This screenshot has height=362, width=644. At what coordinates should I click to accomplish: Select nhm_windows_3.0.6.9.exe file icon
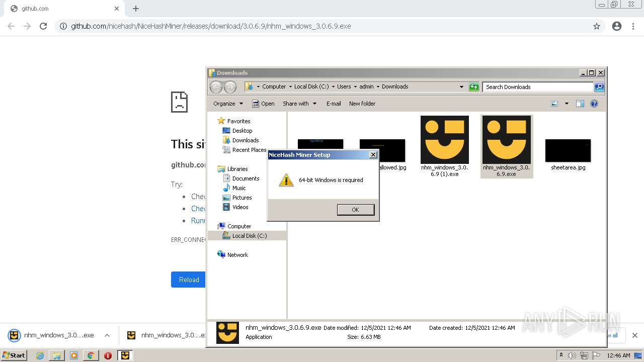click(506, 140)
